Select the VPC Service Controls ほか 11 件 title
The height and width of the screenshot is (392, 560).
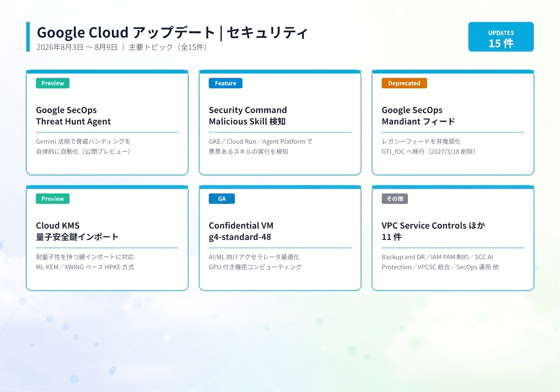433,231
